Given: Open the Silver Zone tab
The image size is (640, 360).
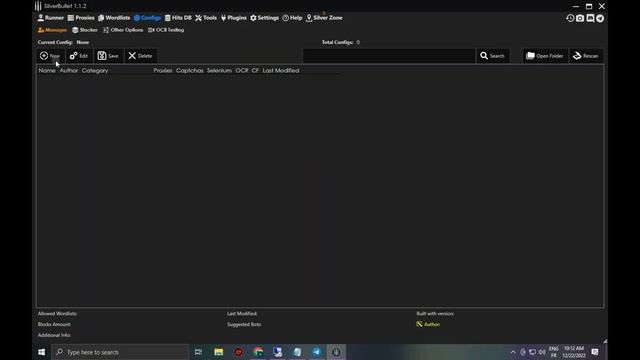Looking at the screenshot, I should [324, 18].
